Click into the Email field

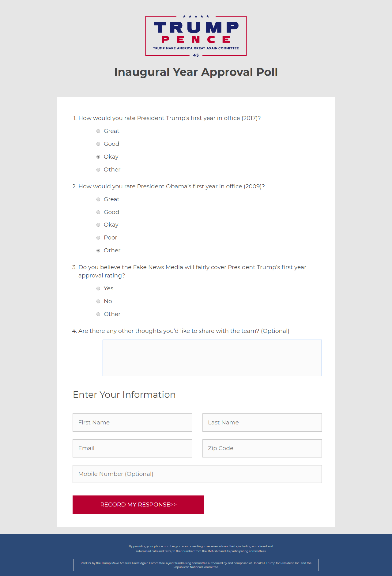(132, 448)
